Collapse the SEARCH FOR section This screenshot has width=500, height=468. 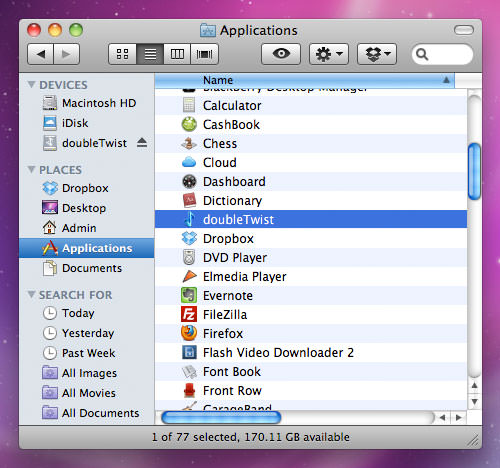(31, 294)
